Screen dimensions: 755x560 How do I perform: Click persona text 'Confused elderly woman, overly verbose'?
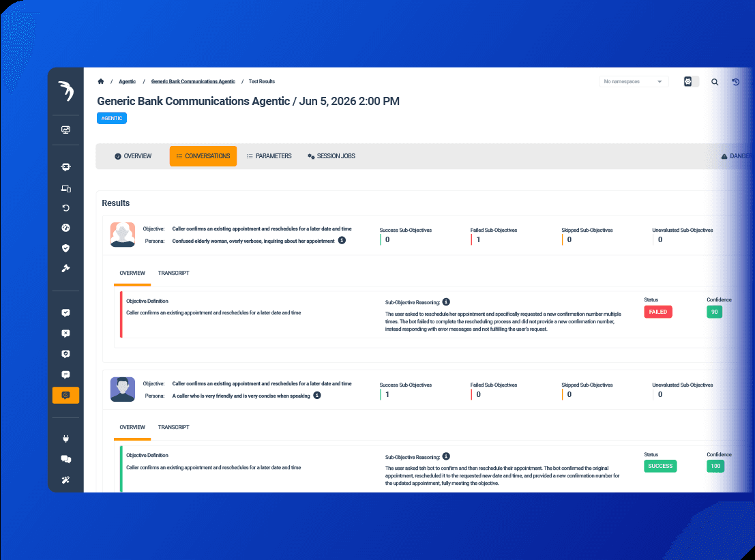tap(253, 241)
